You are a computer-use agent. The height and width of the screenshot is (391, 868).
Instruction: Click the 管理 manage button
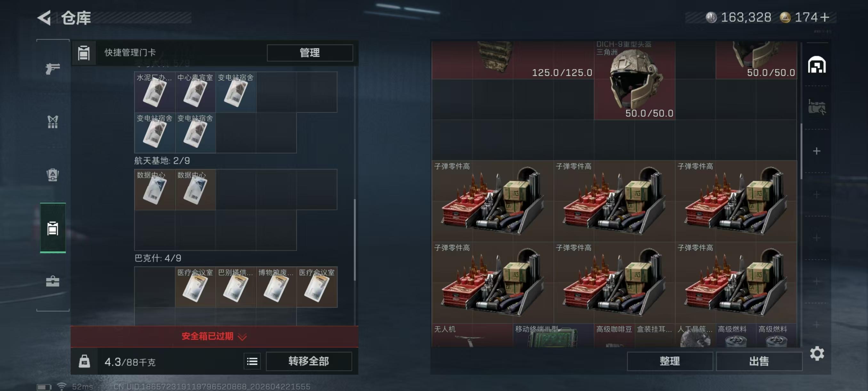(x=310, y=53)
